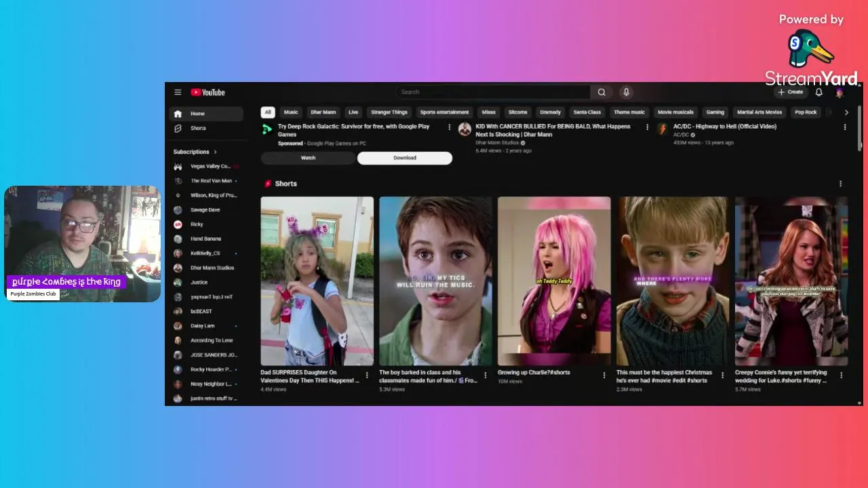
Task: Select the Sitcoms filter chip
Action: 518,113
